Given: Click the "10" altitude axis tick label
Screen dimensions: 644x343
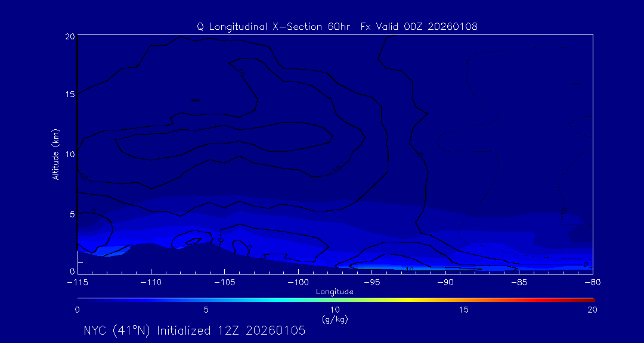Looking at the screenshot, I should pyautogui.click(x=69, y=154).
